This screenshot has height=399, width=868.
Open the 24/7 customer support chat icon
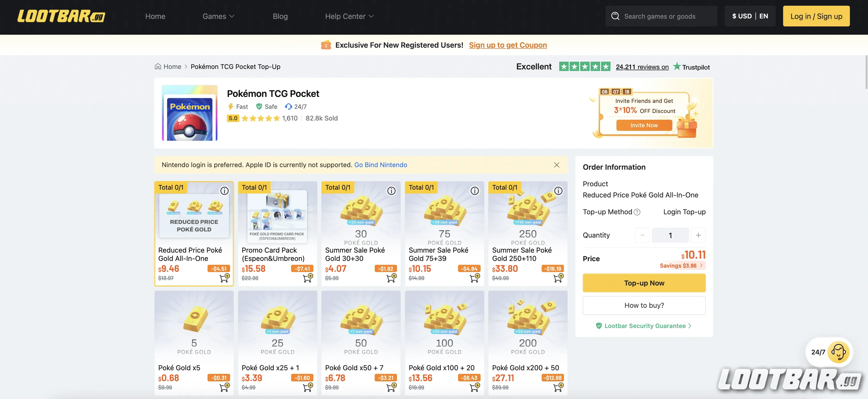[838, 352]
